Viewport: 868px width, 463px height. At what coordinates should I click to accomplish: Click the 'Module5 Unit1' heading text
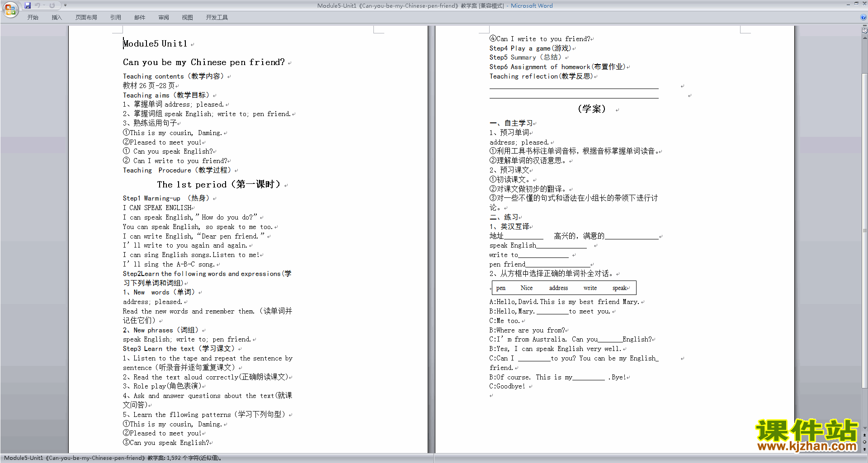tap(155, 44)
